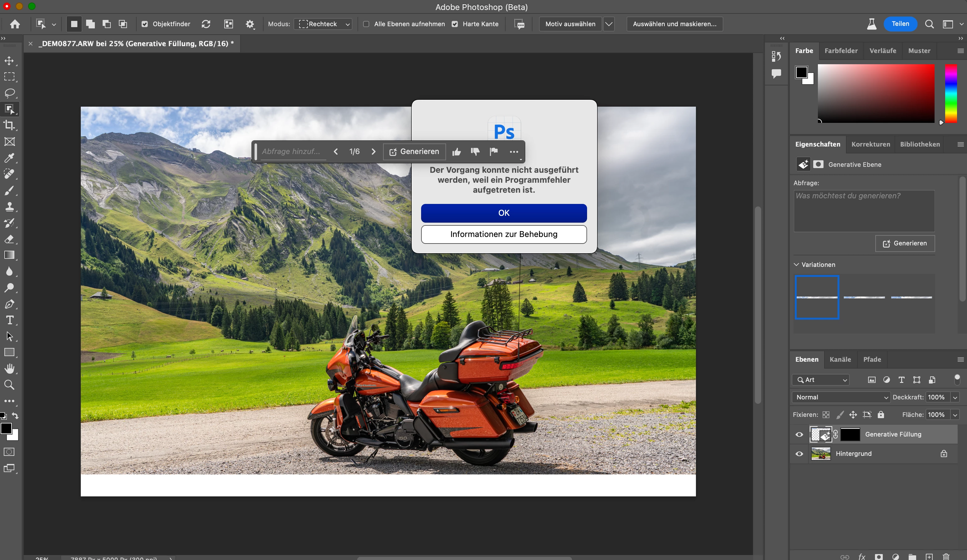Screen dimensions: 967x560
Task: Collapse the Variationen section
Action: (797, 265)
